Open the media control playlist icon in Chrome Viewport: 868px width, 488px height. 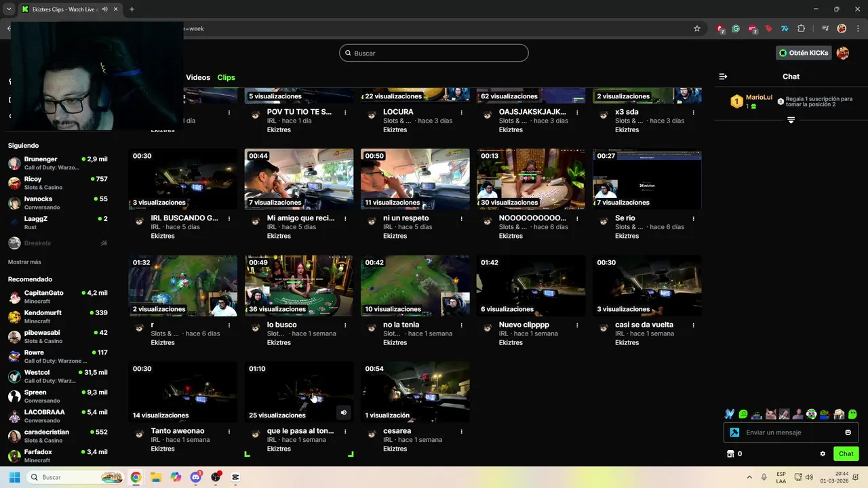click(825, 28)
